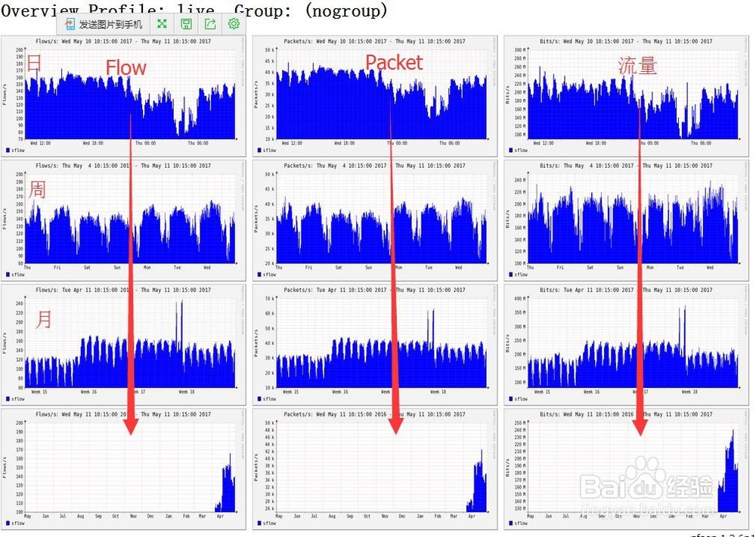Click title 'Bits/s: Wed May 11 10:15:00 2016'
Screen dimensions: 756x537
tap(587, 414)
